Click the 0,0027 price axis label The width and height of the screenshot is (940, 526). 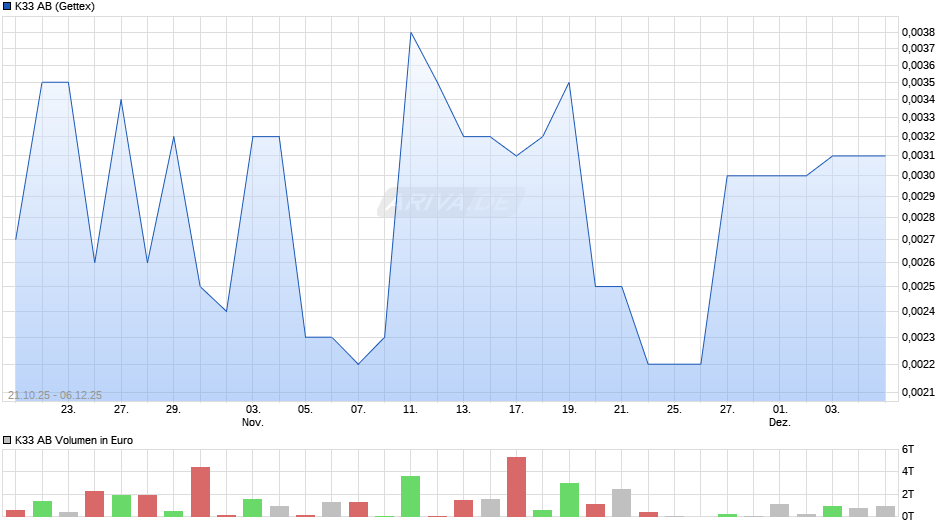point(918,239)
